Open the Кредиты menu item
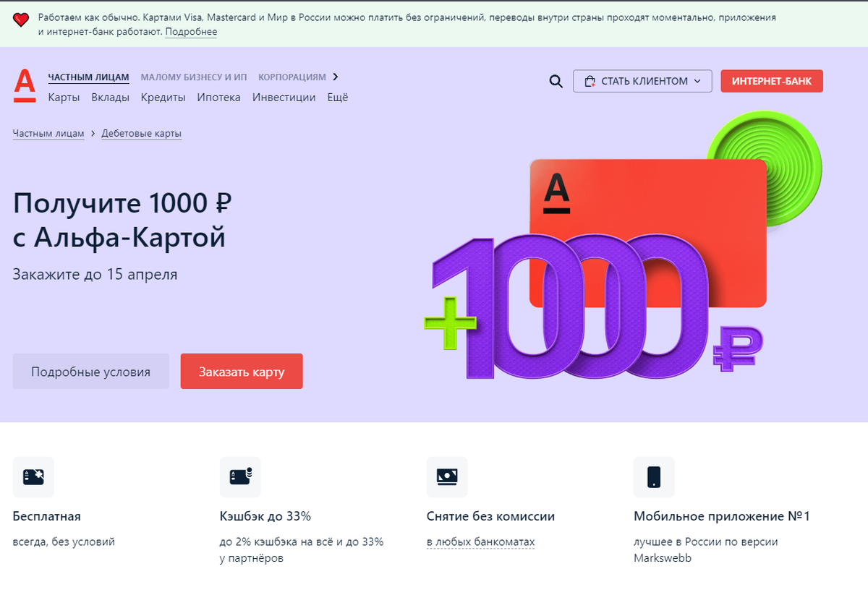868x608 pixels. pos(163,98)
